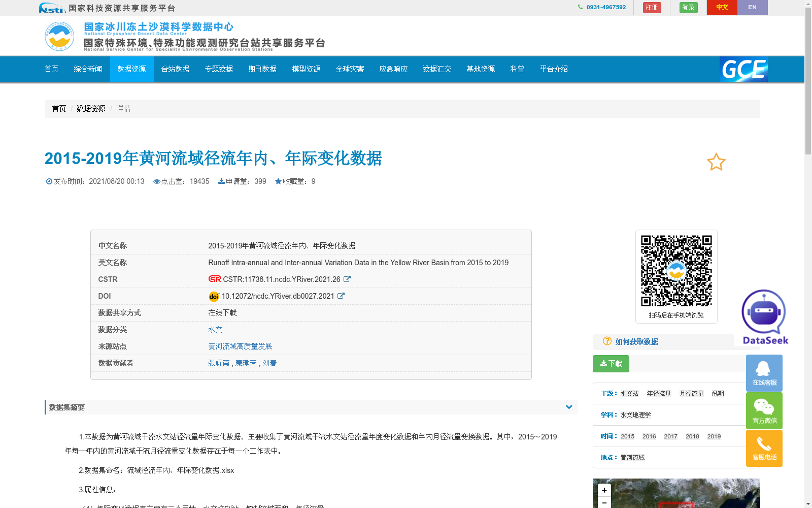The height and width of the screenshot is (508, 812).
Task: Open 首页 in navigation bar
Action: coord(52,69)
